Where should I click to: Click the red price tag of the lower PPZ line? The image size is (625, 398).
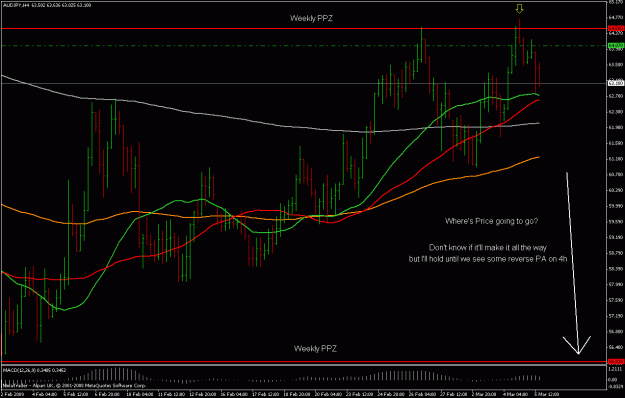[616, 361]
